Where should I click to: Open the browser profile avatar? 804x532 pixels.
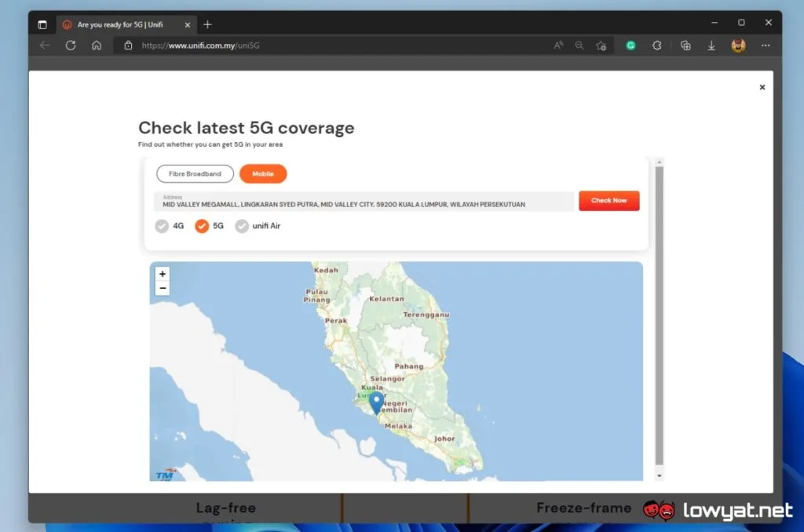[738, 46]
